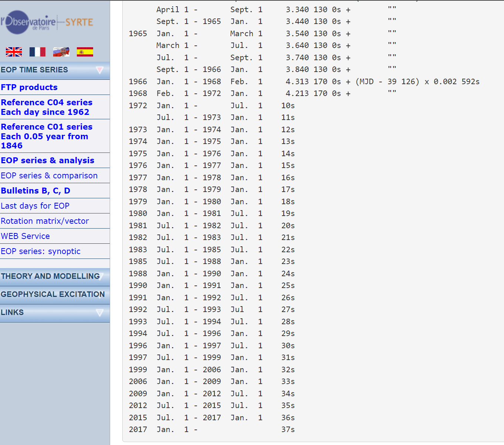Screen dimensions: 504x445
Task: Open EOP series & comparison
Action: (x=50, y=175)
